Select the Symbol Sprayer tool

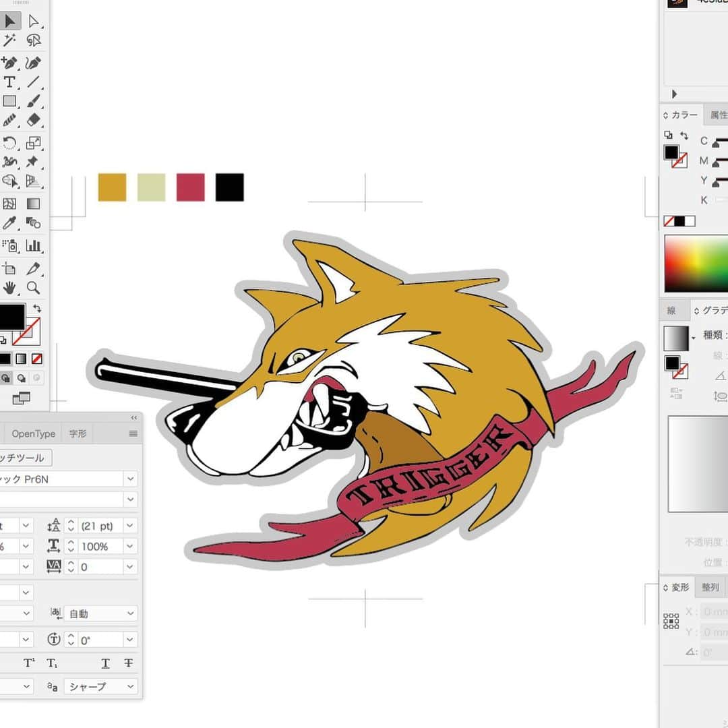click(x=9, y=245)
